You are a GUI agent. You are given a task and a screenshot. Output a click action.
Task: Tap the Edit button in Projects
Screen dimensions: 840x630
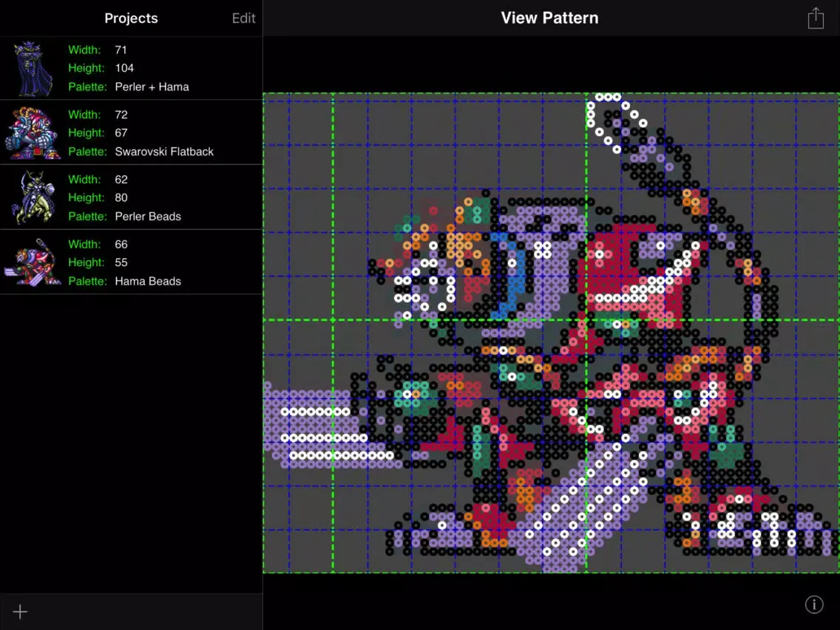(x=244, y=18)
